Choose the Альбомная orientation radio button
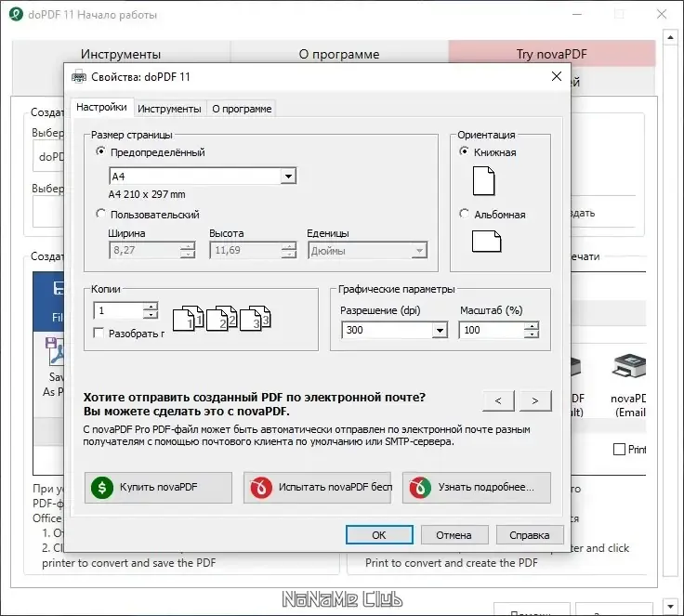The image size is (684, 616). point(465,215)
